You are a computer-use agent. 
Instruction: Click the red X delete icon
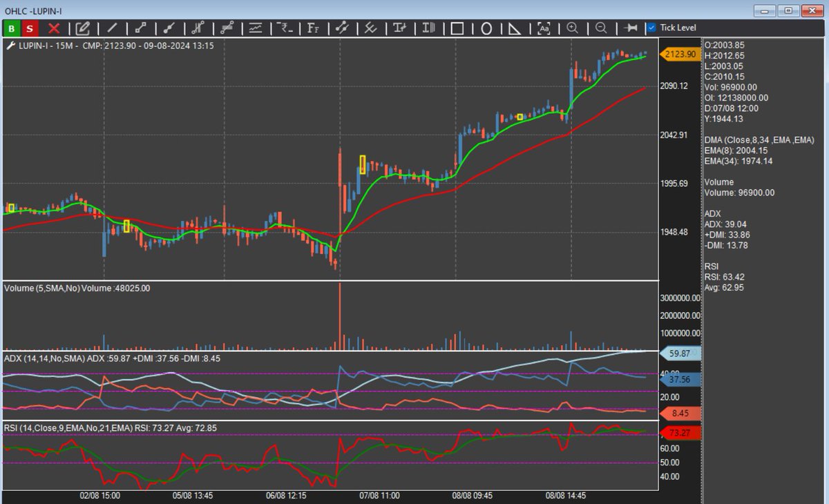54,28
